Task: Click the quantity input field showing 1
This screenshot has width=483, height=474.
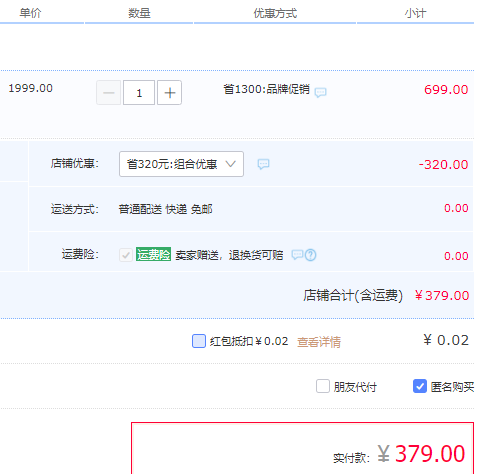Action: 139,92
